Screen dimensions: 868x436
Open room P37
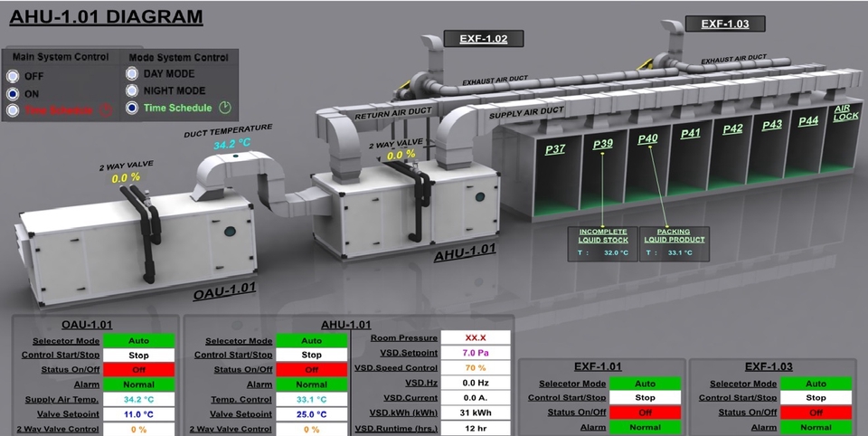click(554, 149)
